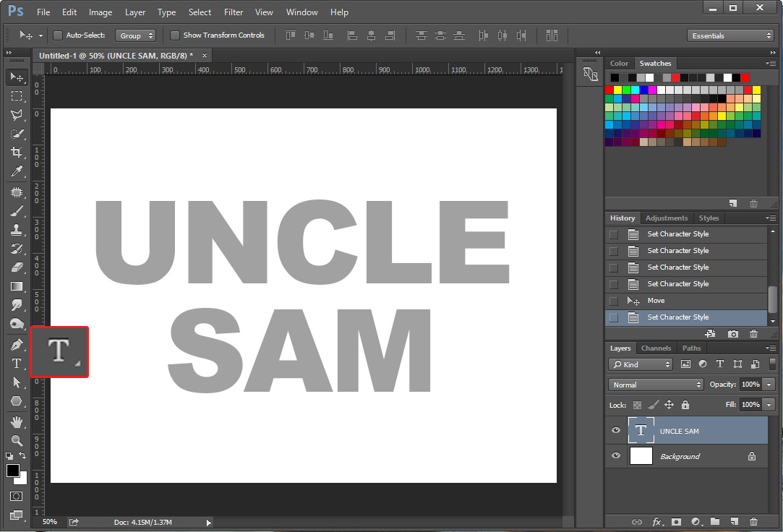This screenshot has width=783, height=532.
Task: Select the UNCLE SAM text layer
Action: click(680, 430)
